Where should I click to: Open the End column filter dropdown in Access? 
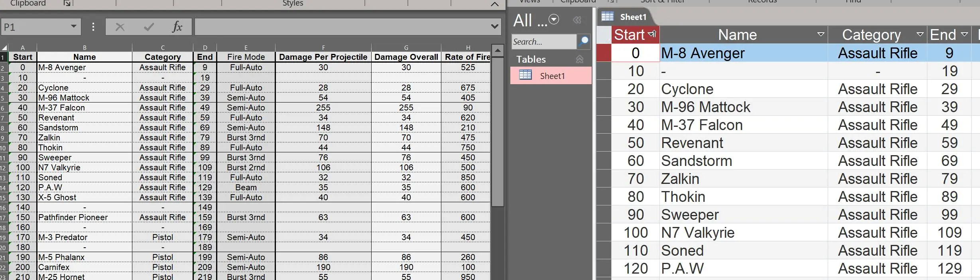[964, 34]
